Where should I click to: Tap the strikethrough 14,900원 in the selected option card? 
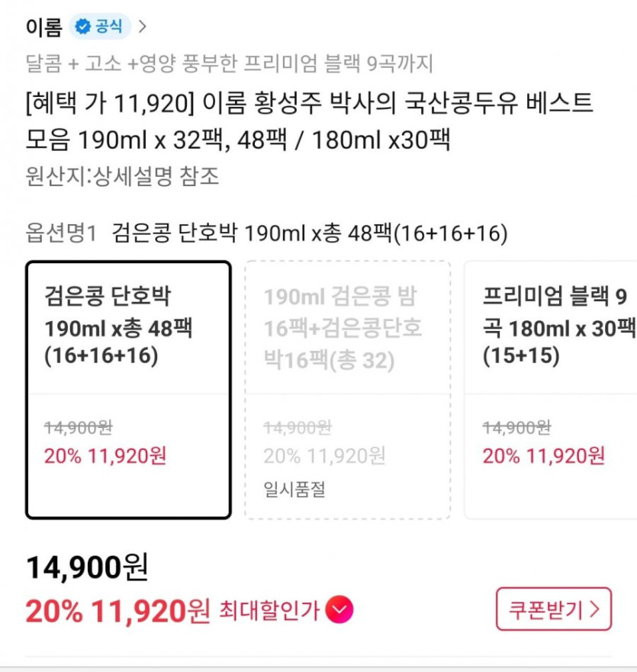pos(78,428)
